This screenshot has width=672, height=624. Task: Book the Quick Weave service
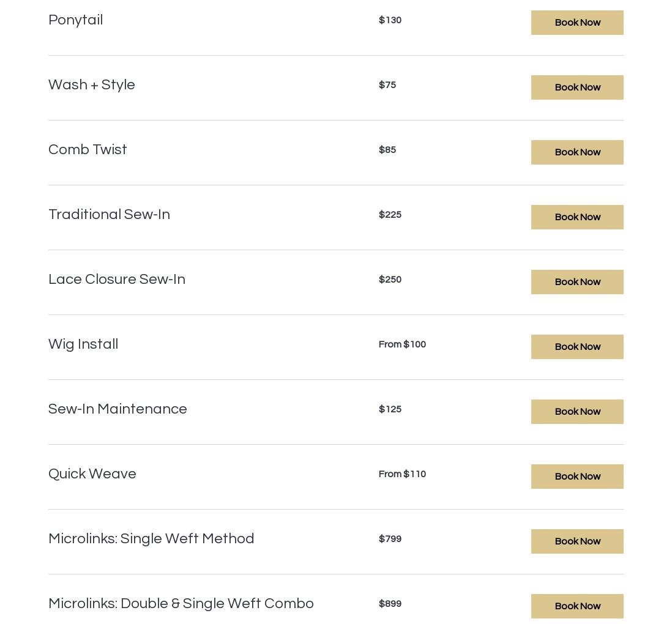(x=577, y=477)
